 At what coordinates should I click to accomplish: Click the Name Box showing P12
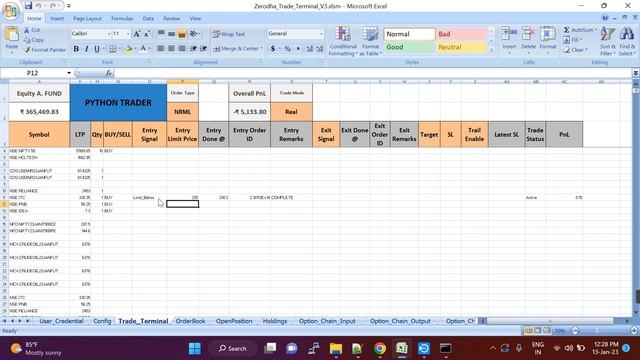33,73
